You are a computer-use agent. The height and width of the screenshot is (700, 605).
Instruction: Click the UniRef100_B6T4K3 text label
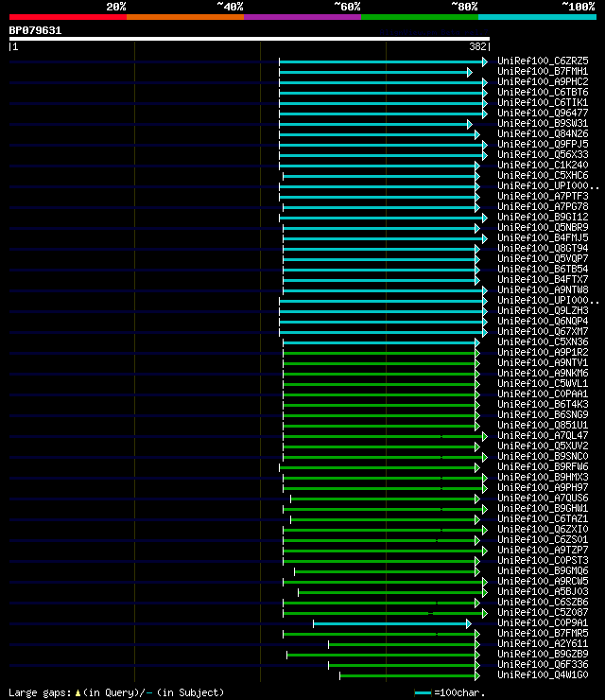(x=543, y=405)
